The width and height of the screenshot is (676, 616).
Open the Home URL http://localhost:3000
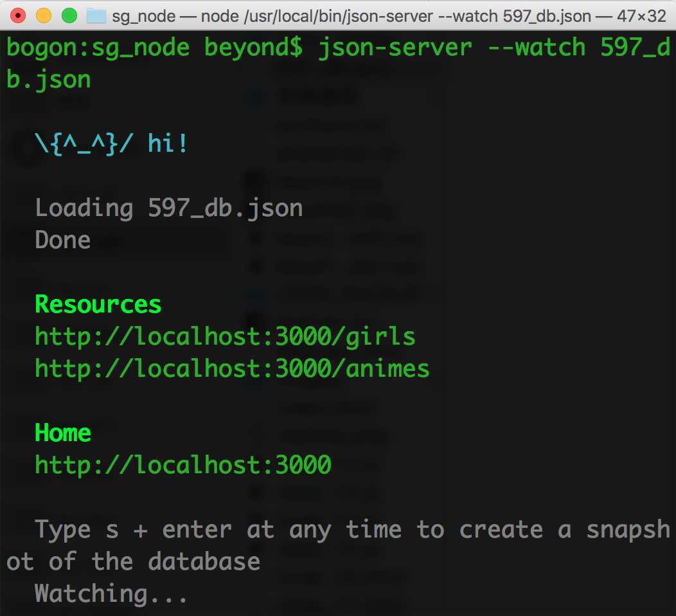183,465
